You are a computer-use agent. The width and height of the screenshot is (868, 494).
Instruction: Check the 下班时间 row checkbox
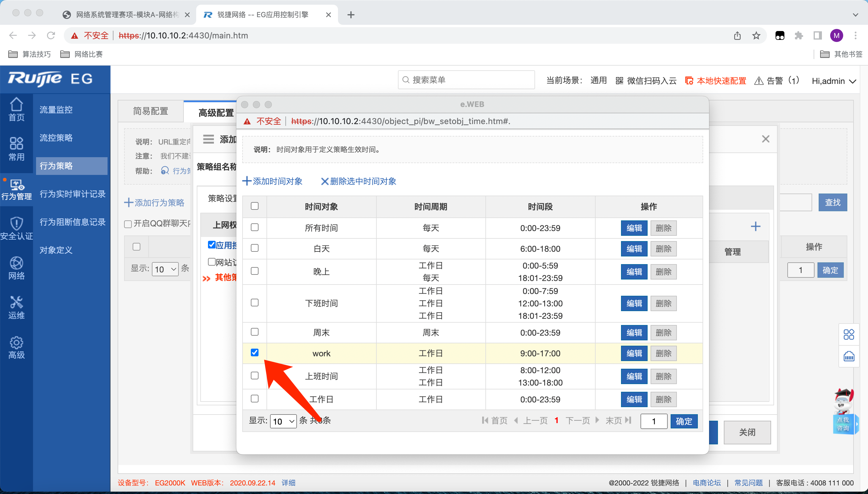pos(254,303)
